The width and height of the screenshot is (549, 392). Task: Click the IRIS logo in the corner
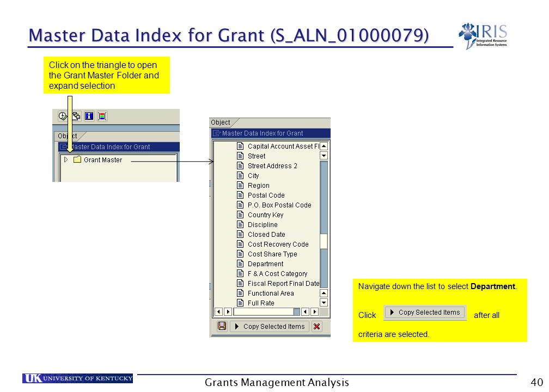(483, 36)
